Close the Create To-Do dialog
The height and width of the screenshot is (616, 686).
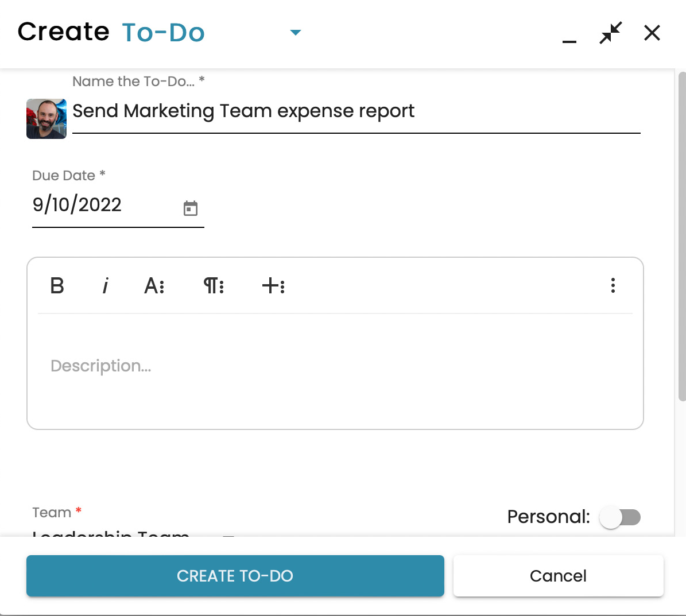click(x=652, y=33)
